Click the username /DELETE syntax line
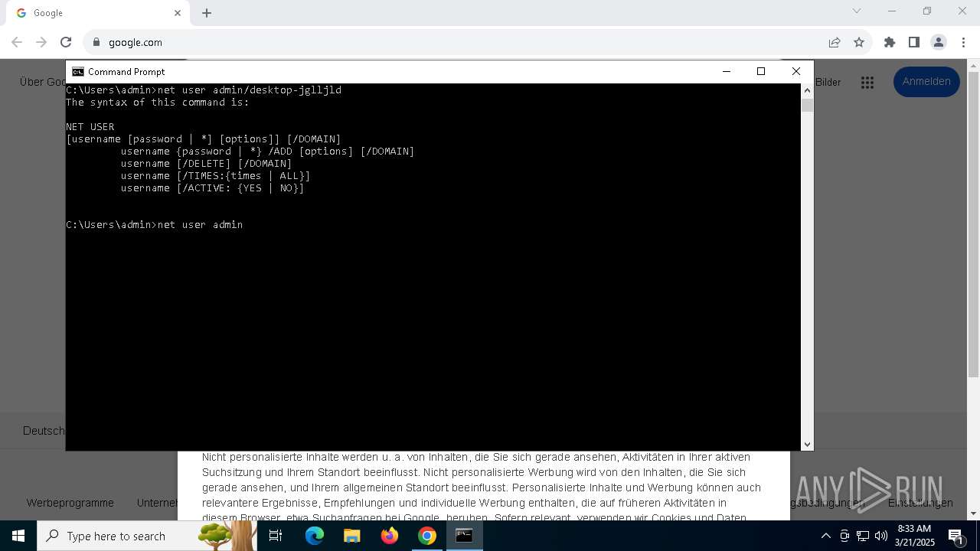Screen dimensions: 980x551 207,163
